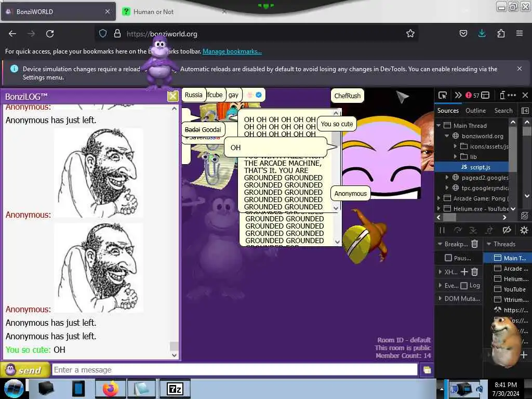Click the yellow icon beside the message box

(x=427, y=370)
